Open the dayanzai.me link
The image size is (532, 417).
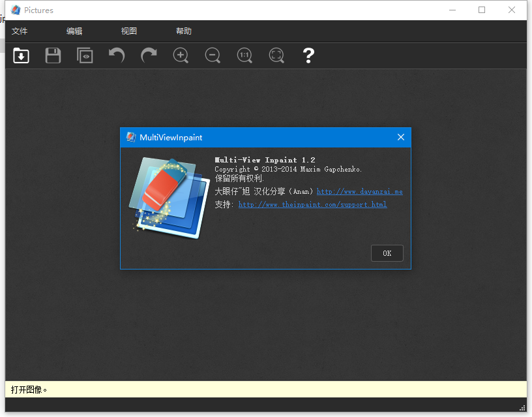(x=359, y=192)
